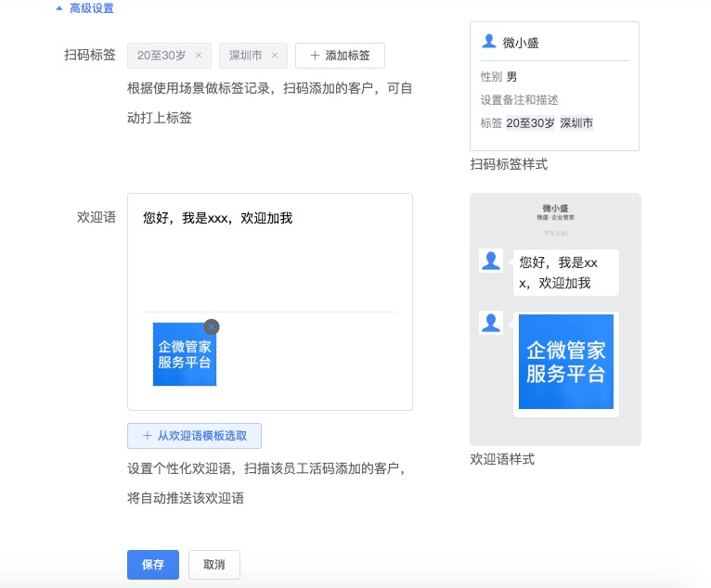The width and height of the screenshot is (711, 588).
Task: Click 设置备注和描述 in preview card
Action: pyautogui.click(x=519, y=99)
